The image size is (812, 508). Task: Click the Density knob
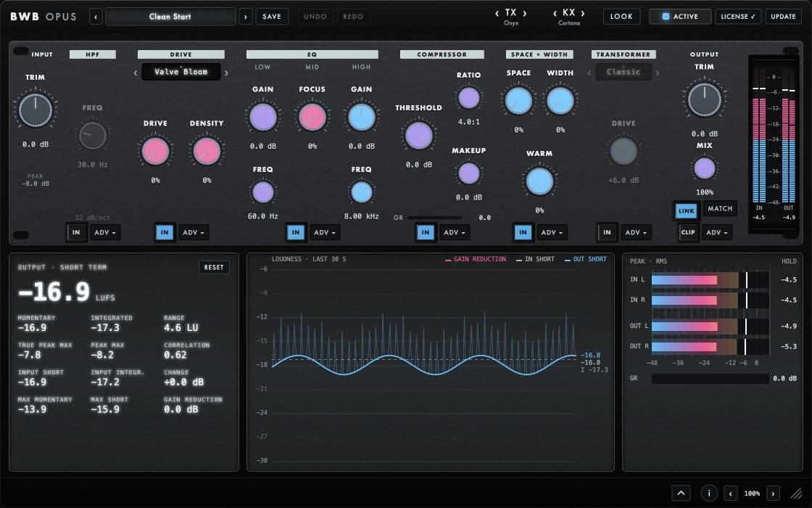[207, 152]
